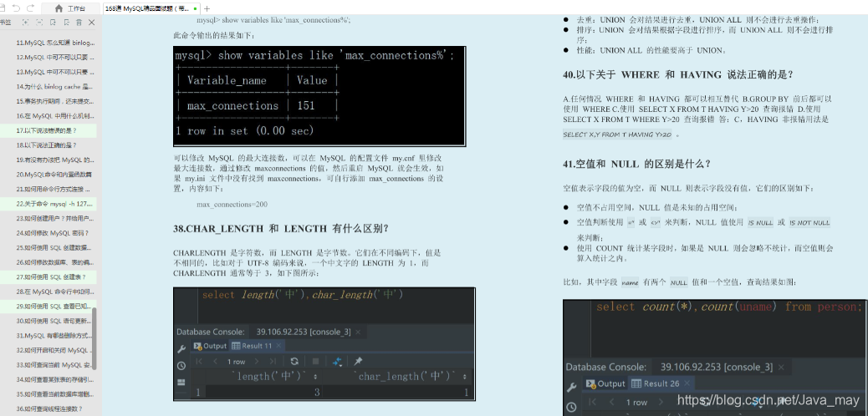Click heading 40.以下关于 WHERE 和 HAVING 说法正确的是?
Viewport: 868px width, 416px height.
pos(678,74)
